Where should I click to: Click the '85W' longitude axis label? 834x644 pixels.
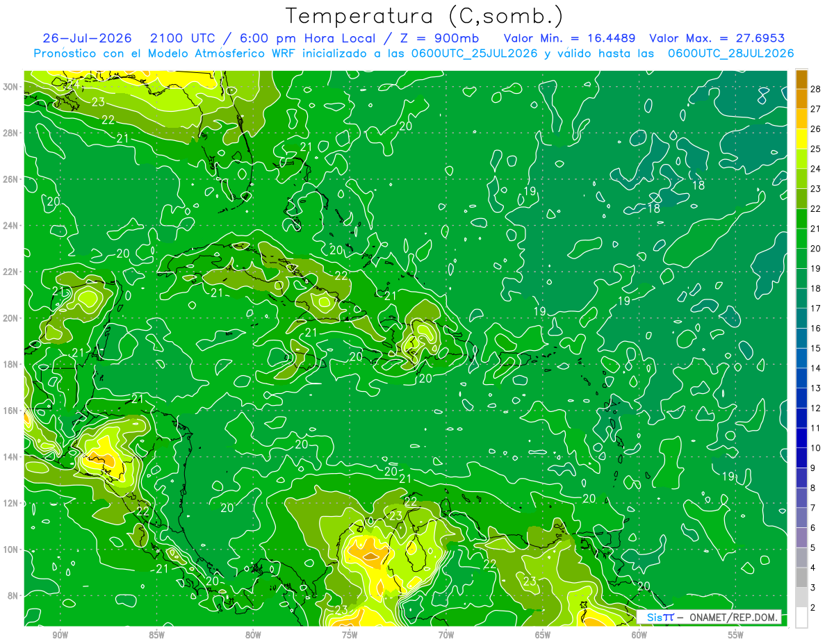(x=156, y=635)
